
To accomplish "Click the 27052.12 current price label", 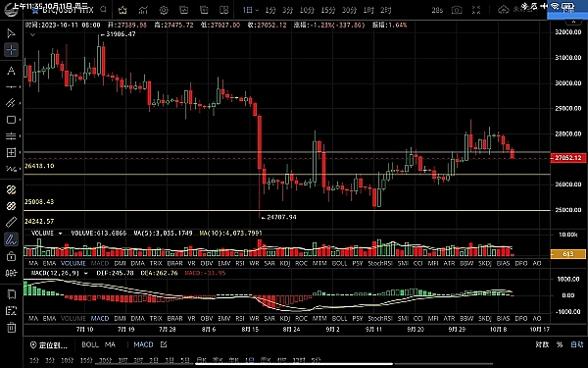I will (x=567, y=158).
